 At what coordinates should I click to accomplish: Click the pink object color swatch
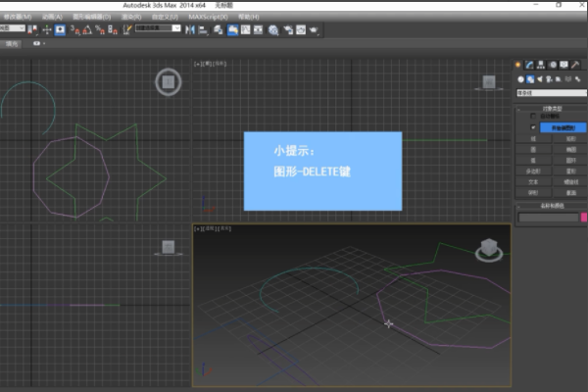click(x=583, y=218)
